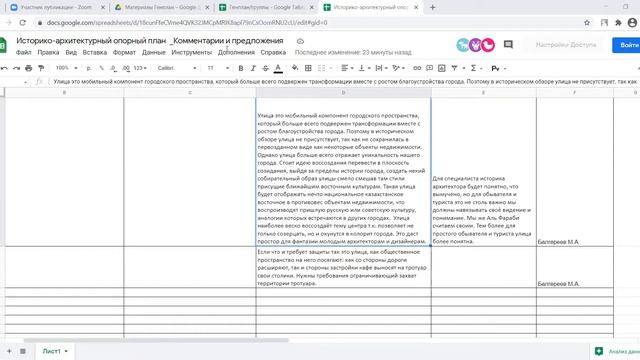Open text wrapping dropdown
Image resolution: width=640 pixels, height=360 pixels.
point(381,68)
